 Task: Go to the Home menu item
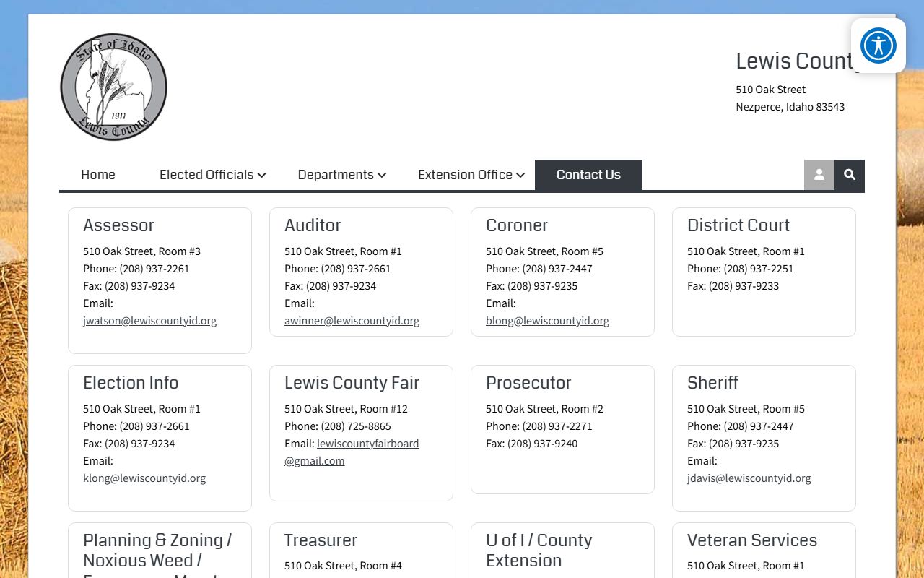click(x=98, y=175)
